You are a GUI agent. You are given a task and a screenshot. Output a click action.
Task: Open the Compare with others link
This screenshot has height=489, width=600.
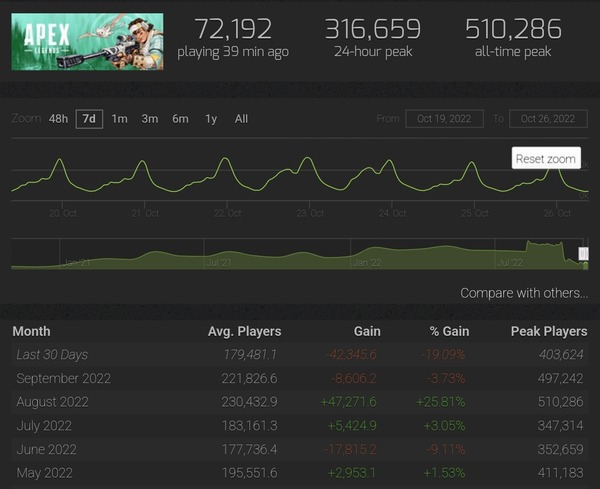tap(524, 293)
